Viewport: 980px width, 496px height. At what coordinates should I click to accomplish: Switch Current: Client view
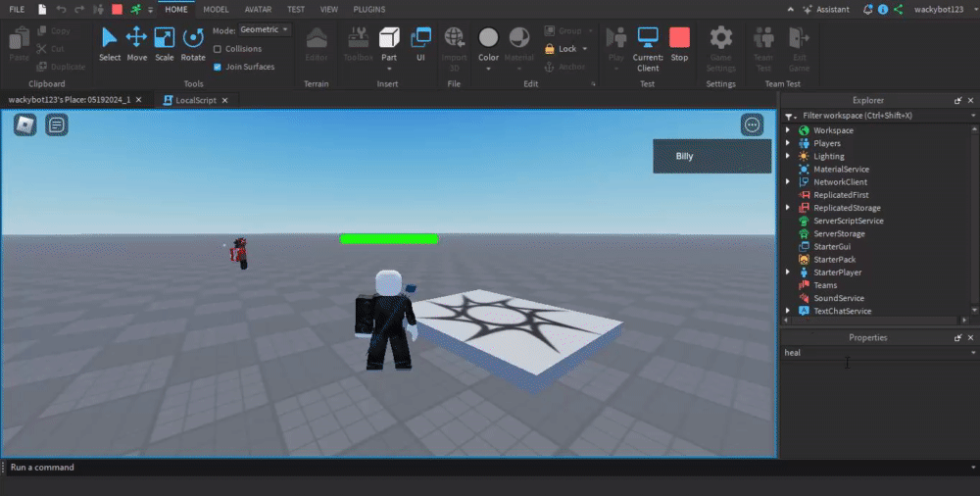coord(648,49)
